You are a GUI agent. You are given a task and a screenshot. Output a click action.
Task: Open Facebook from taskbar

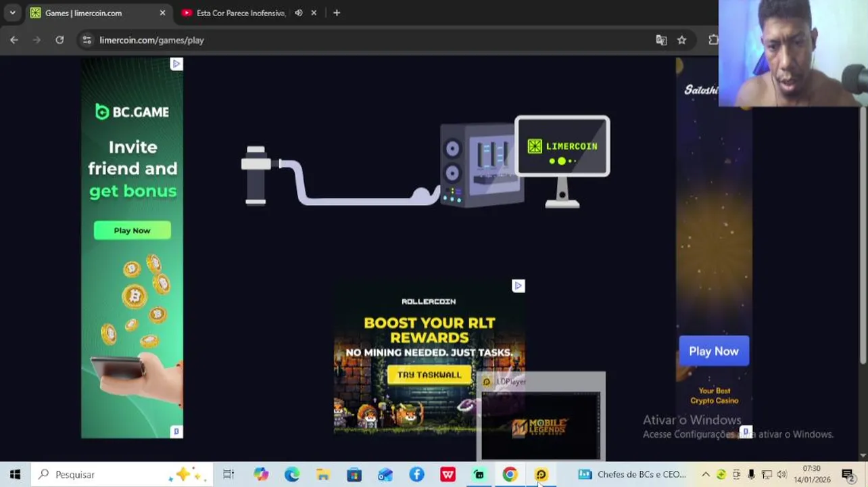click(416, 475)
